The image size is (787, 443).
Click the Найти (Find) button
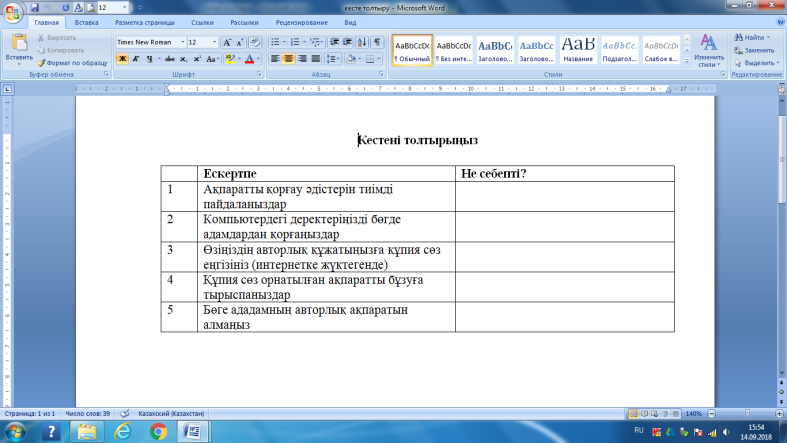(752, 38)
